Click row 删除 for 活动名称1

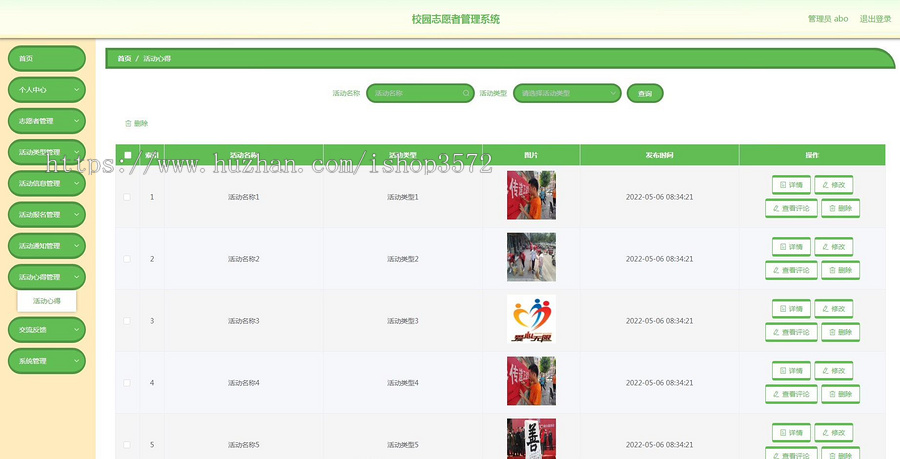point(840,208)
